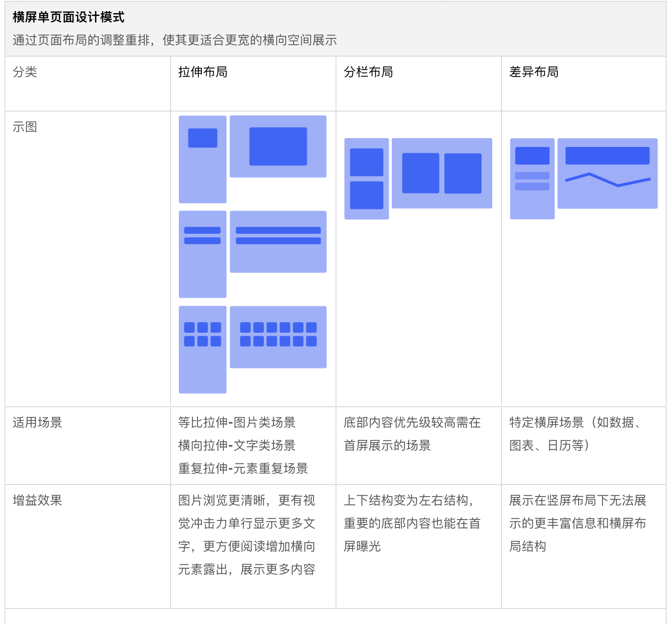Viewport: 672px width, 624px height.
Task: Click the landscape grid-of-squares diagram thumbnail
Action: (x=278, y=337)
